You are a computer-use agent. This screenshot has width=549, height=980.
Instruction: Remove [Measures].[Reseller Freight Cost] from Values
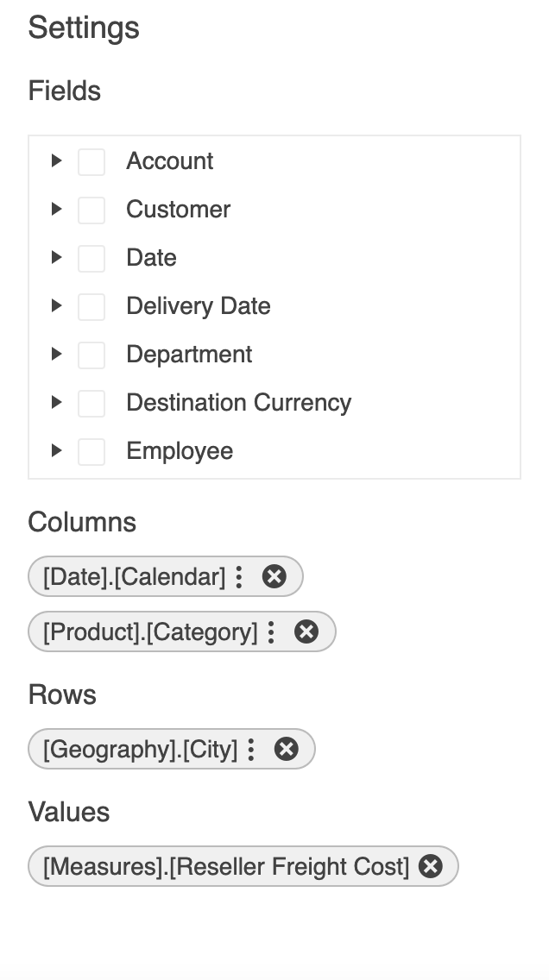coord(430,866)
